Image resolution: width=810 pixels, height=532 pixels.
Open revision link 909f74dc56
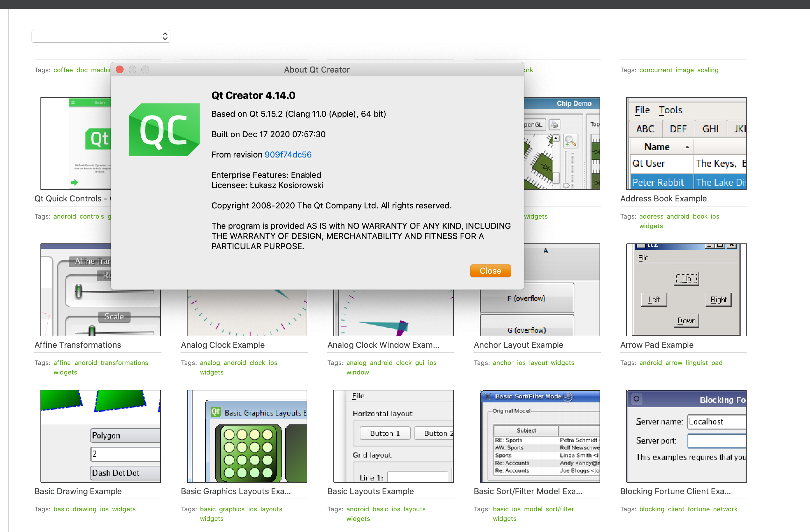tap(288, 155)
